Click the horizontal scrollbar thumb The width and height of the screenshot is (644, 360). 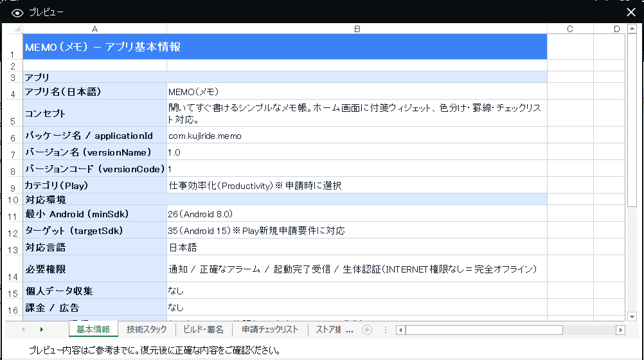(484, 330)
